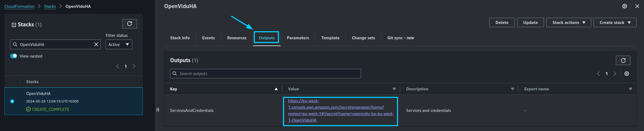Select the OpenViduHA stack radio button
This screenshot has height=131, width=644.
pyautogui.click(x=12, y=101)
